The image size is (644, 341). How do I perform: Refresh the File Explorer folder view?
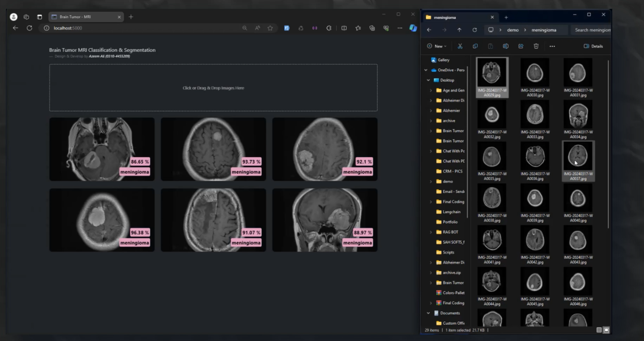(475, 30)
